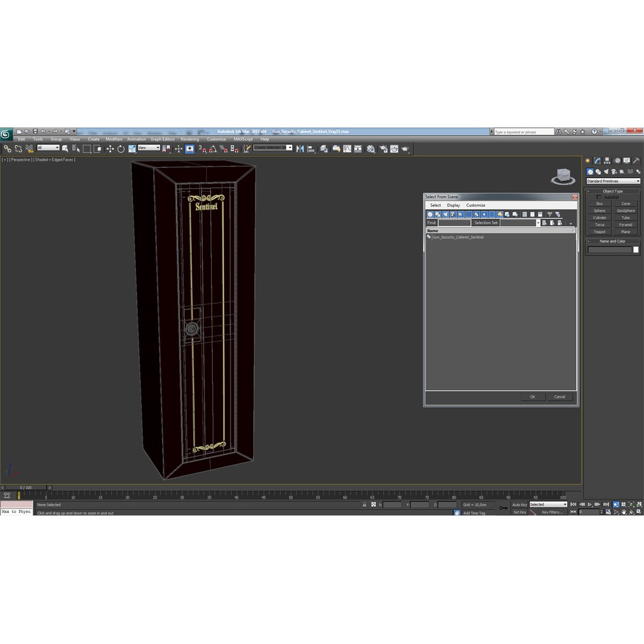Toggle the Auto Key mode
This screenshot has width=644, height=644.
click(x=519, y=505)
